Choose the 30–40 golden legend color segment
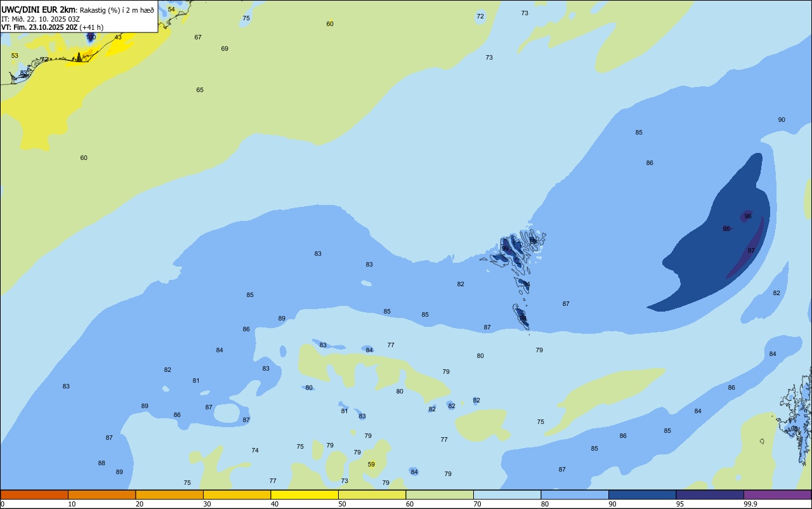812x509 pixels. (x=237, y=494)
